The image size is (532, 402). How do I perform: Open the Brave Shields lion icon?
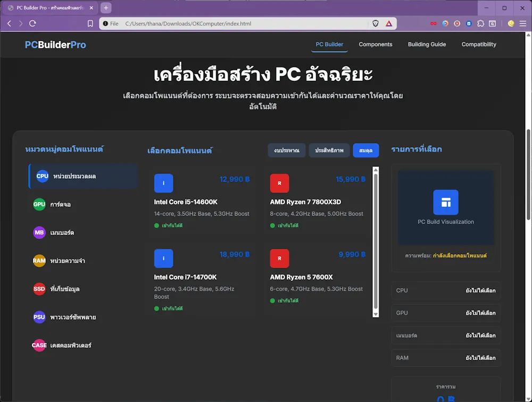coord(376,23)
